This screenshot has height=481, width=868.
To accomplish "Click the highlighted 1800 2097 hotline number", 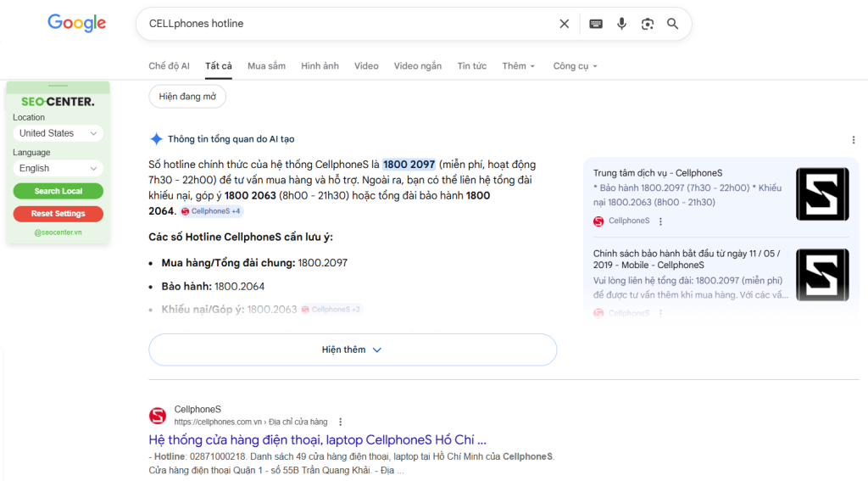I will click(409, 165).
